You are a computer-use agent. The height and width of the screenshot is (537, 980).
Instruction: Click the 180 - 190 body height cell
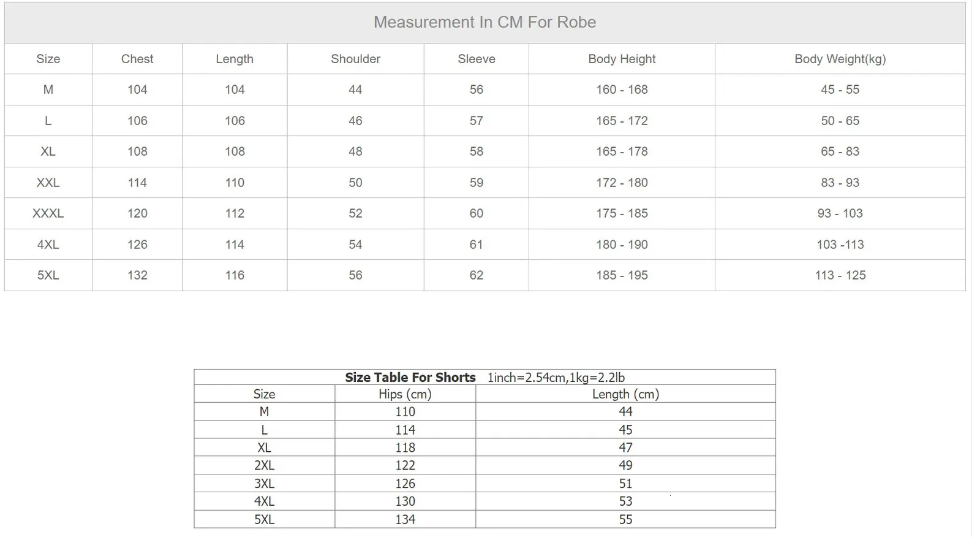click(622, 245)
